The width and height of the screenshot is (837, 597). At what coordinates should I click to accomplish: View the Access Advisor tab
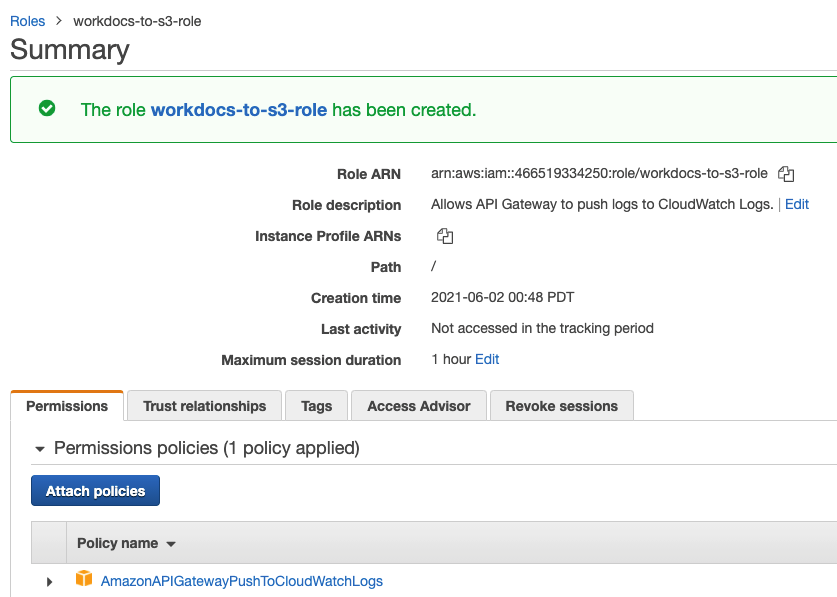pos(418,406)
